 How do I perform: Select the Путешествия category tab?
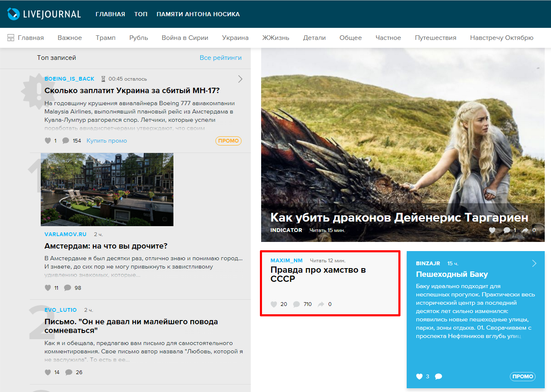click(x=435, y=38)
